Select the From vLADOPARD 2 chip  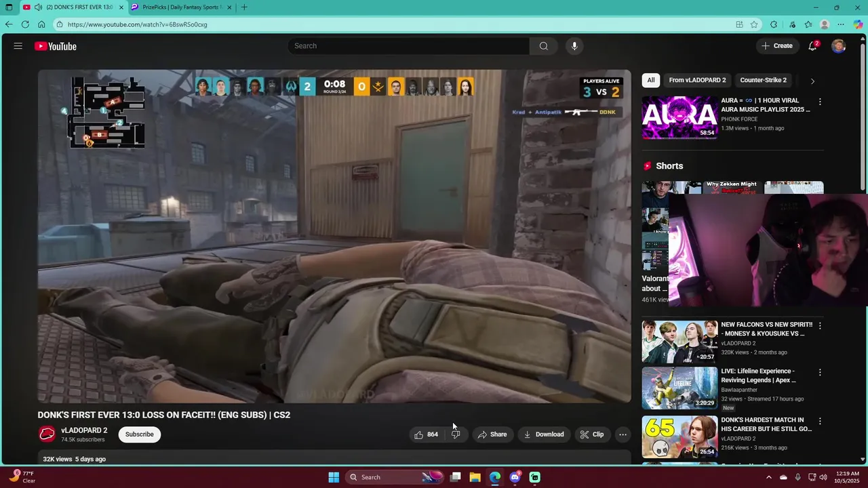[697, 80]
